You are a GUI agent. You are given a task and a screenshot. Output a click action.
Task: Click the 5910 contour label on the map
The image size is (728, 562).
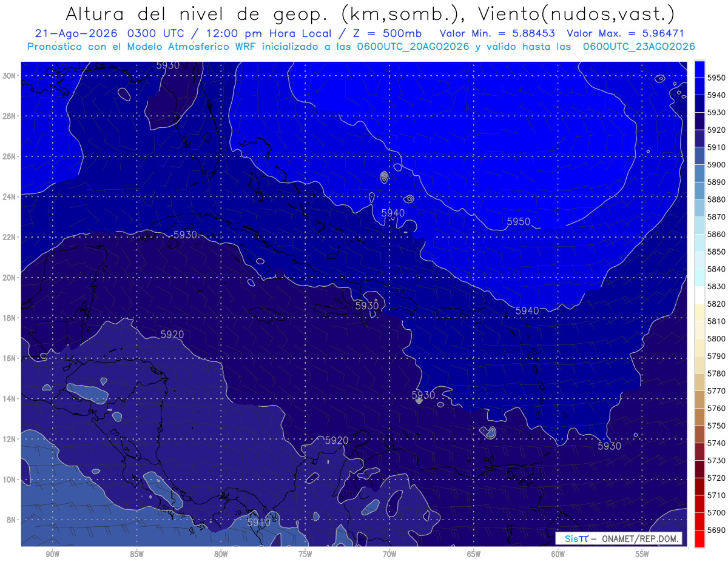tap(258, 522)
